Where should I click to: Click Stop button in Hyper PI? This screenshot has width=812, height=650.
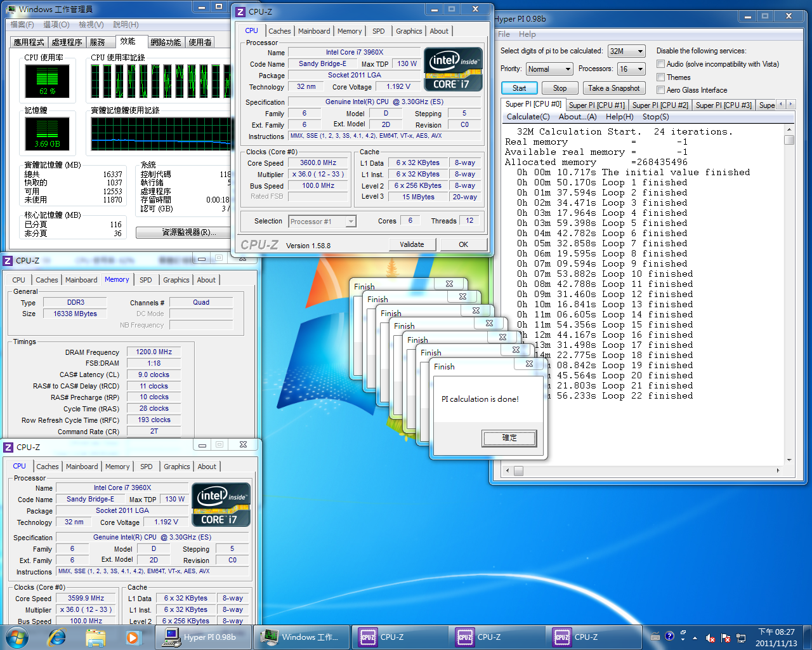point(560,88)
